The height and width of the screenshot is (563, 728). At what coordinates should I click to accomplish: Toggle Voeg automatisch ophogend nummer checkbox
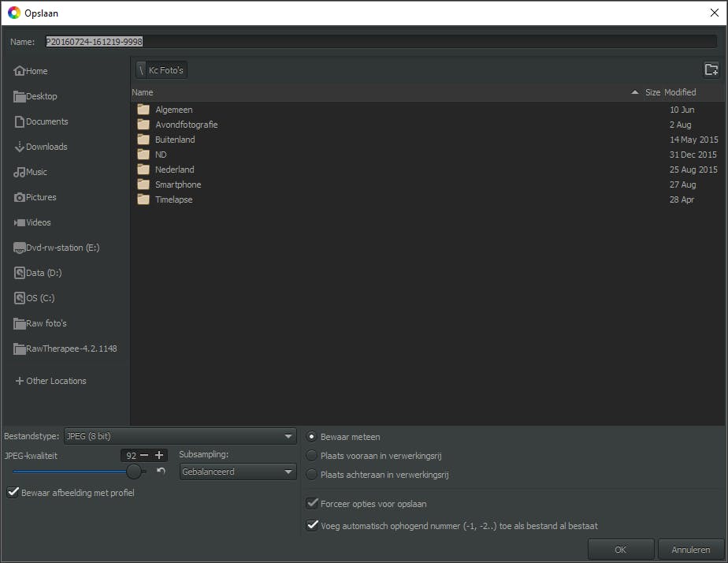(312, 525)
